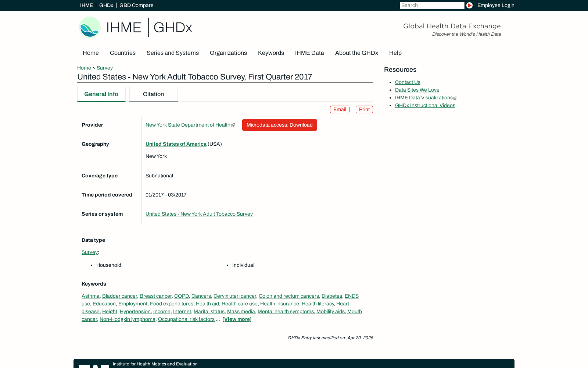Open the Internet keyword

(182, 311)
